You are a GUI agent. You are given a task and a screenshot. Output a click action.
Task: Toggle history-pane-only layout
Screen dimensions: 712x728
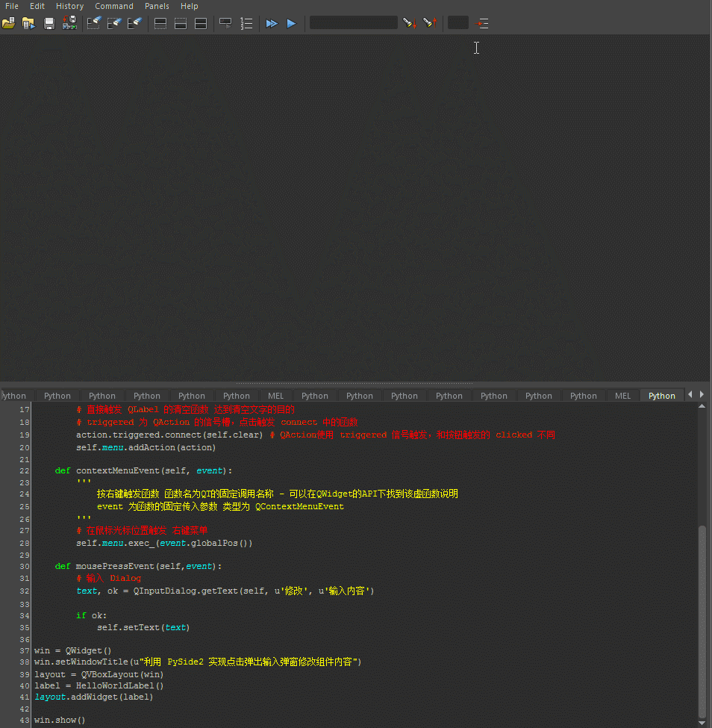click(x=160, y=22)
